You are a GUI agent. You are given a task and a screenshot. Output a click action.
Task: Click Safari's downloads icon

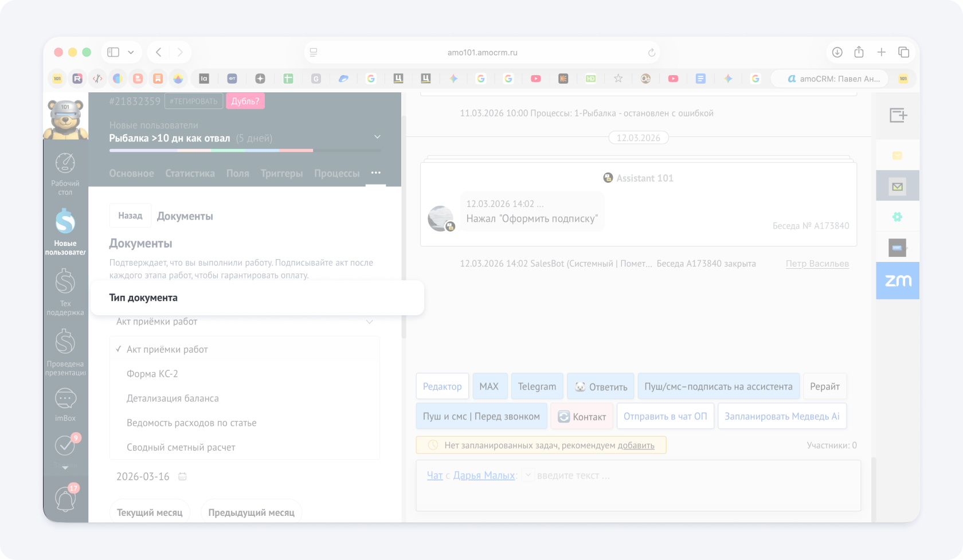(837, 52)
